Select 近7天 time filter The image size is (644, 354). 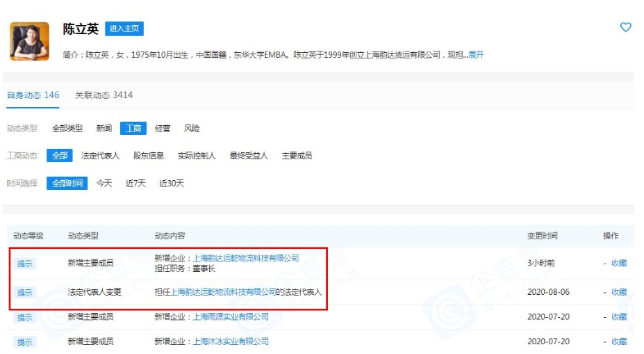[x=135, y=184]
